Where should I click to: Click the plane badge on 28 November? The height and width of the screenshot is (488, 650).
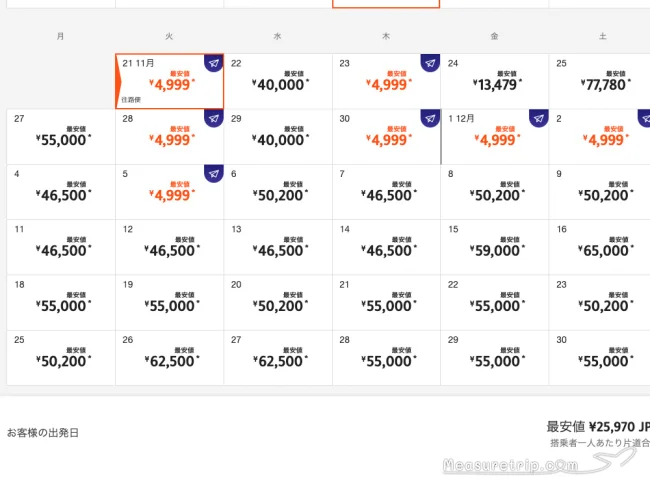[213, 119]
